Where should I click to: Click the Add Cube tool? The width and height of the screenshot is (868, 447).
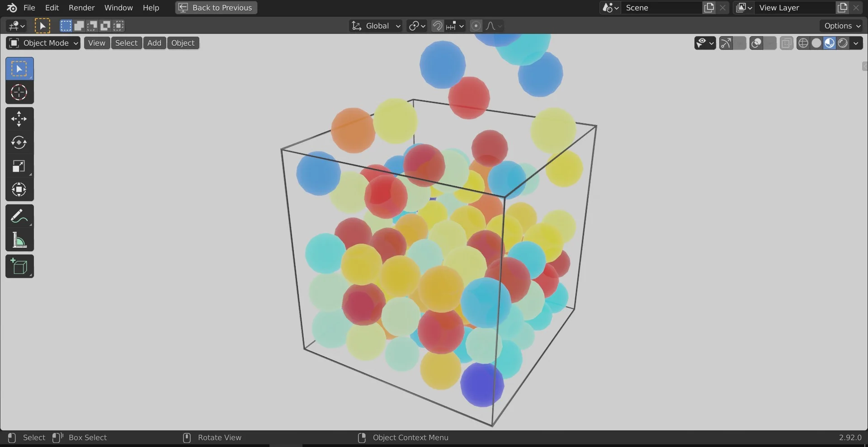click(x=19, y=267)
